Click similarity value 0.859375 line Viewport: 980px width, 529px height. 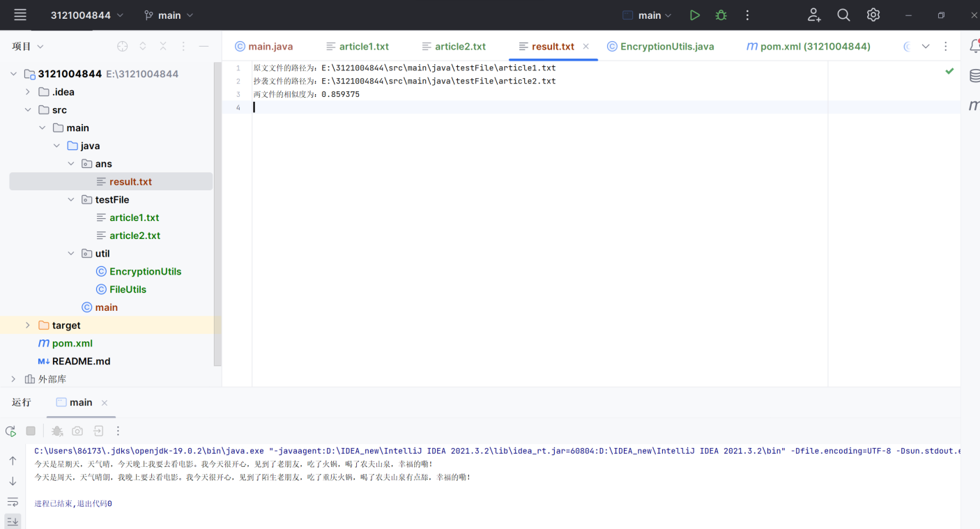coord(307,94)
